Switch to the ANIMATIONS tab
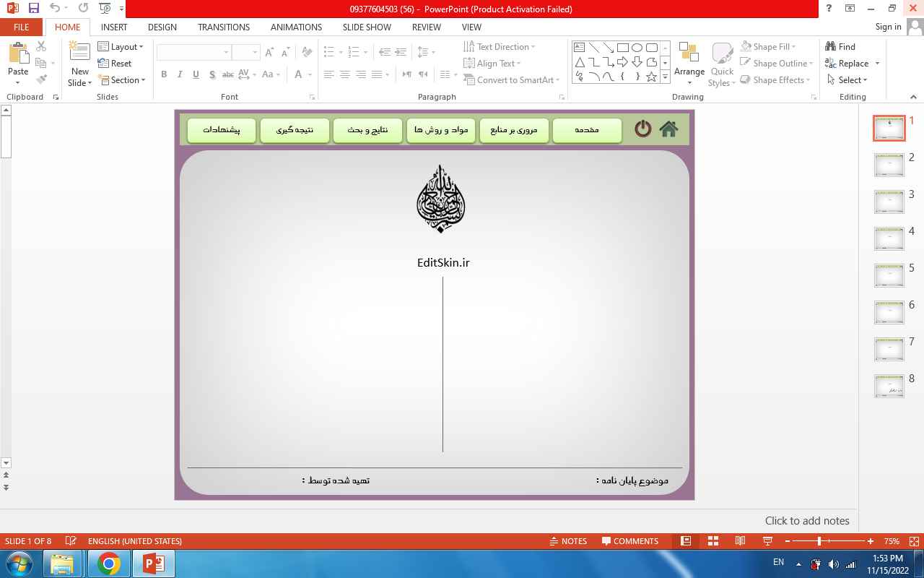This screenshot has height=578, width=924. click(x=296, y=27)
